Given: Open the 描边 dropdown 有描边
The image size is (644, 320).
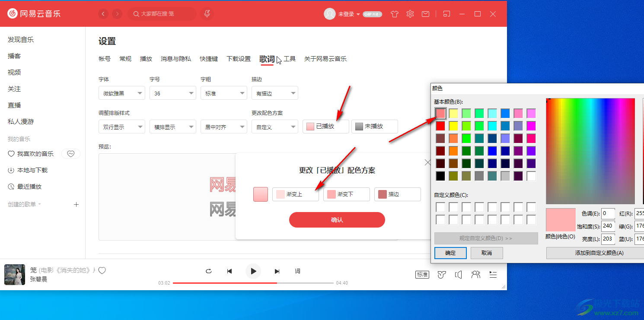Looking at the screenshot, I should click(275, 93).
